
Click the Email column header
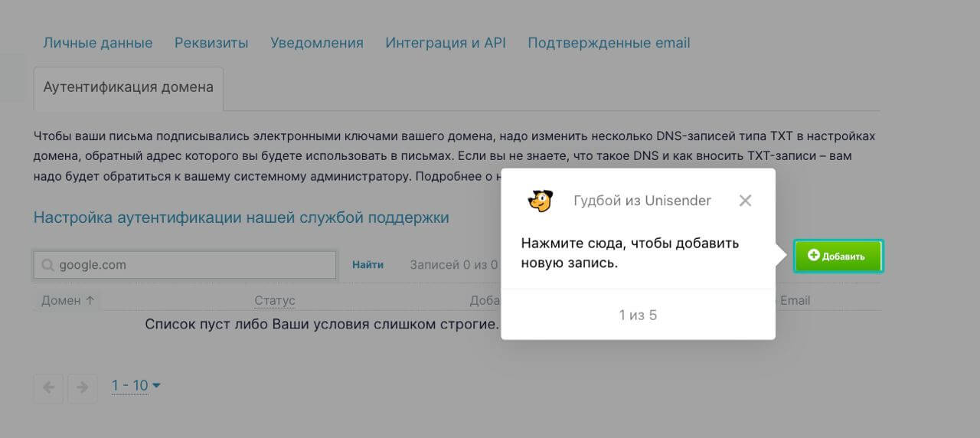795,300
